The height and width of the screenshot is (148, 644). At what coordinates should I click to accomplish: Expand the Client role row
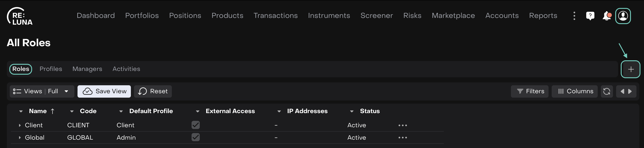pyautogui.click(x=20, y=125)
